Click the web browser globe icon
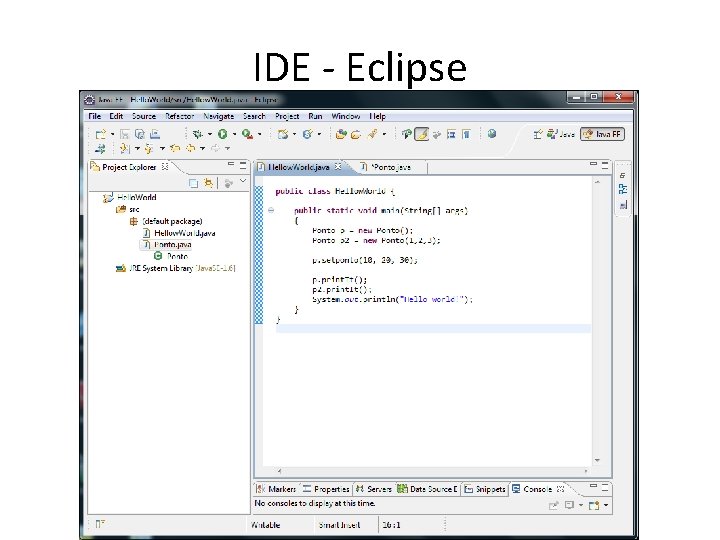720x540 pixels. click(x=492, y=134)
